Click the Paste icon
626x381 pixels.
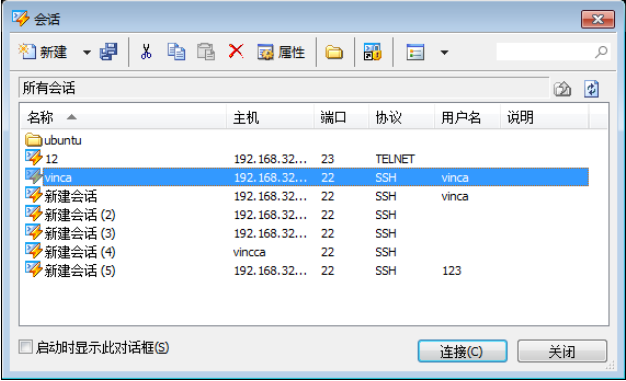pos(206,52)
